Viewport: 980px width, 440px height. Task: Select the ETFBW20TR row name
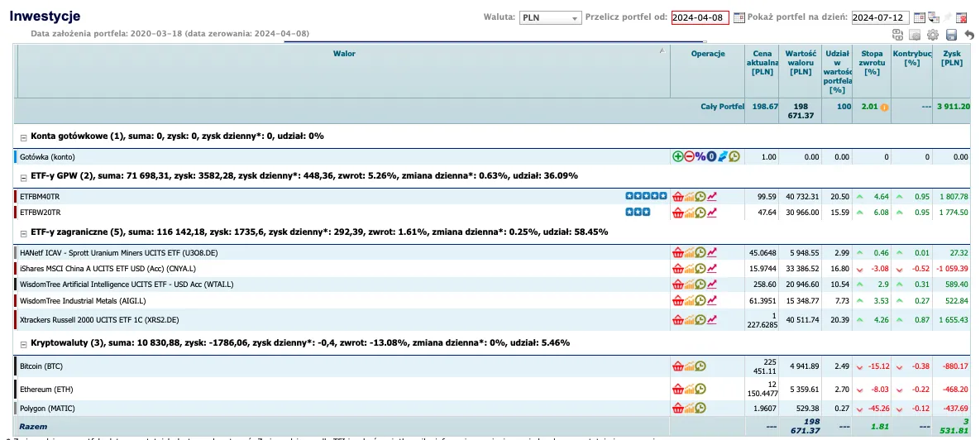point(40,213)
